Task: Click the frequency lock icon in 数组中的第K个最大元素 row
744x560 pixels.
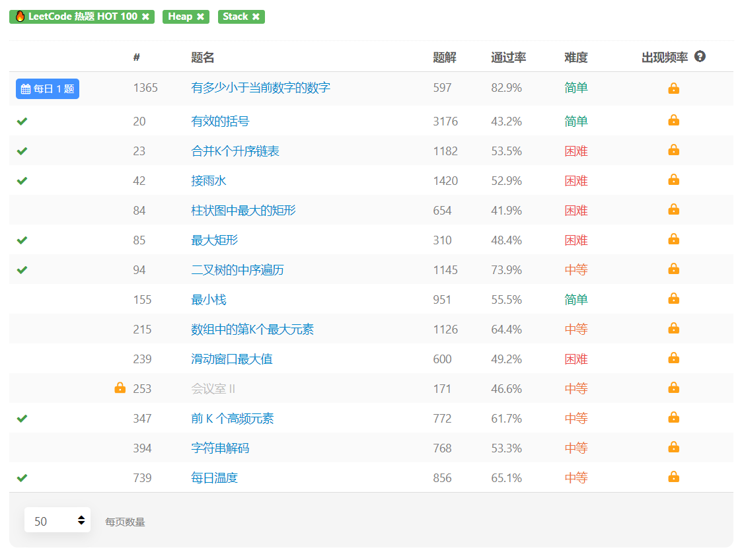Action: coord(673,328)
